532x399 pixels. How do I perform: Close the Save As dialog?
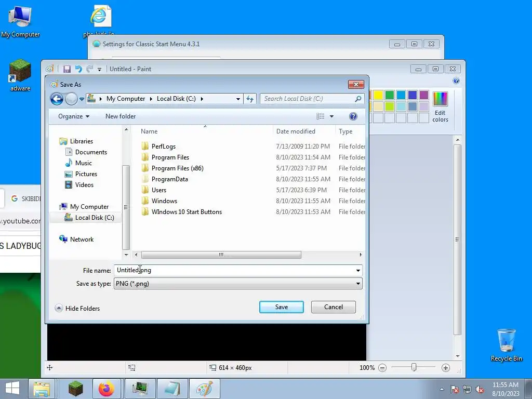tap(356, 84)
